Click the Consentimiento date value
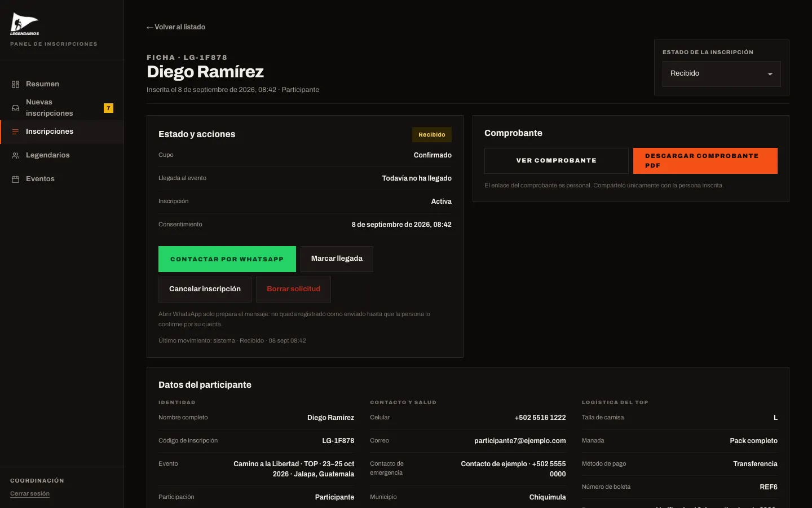This screenshot has width=812, height=508. coord(401,225)
